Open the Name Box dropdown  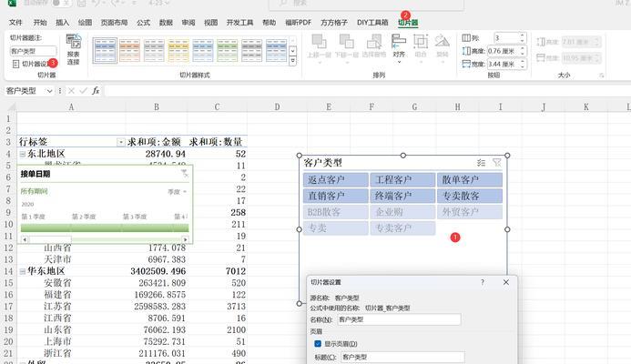pos(49,91)
